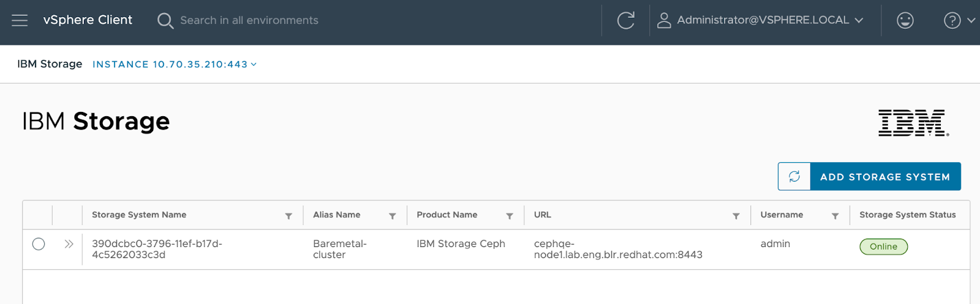Click the Baremetal-cluster alias cell
This screenshot has height=304, width=980.
[339, 249]
